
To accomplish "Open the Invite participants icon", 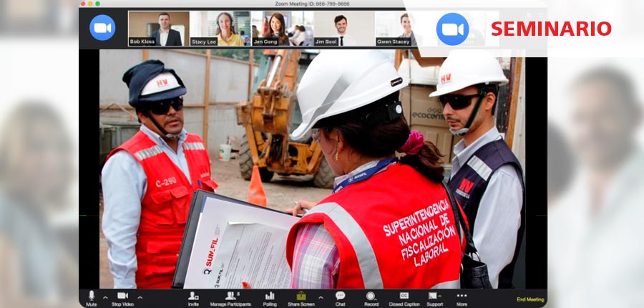I will pos(193,295).
